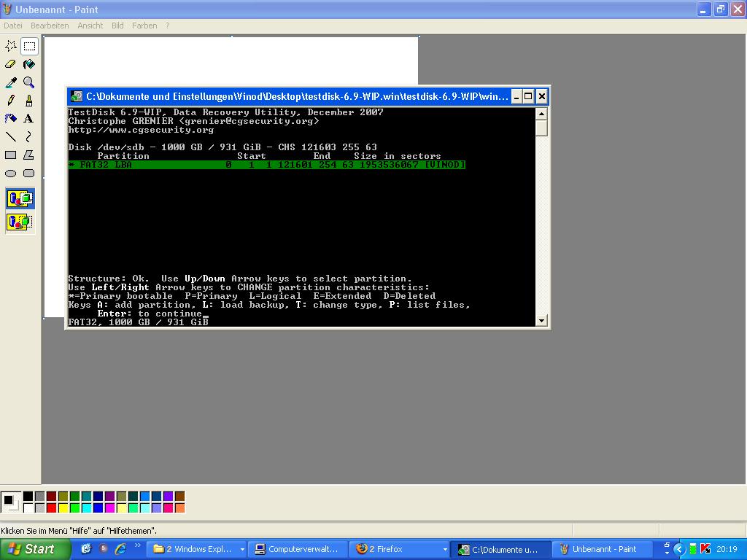The image size is (747, 560).
Task: Select the Free-Form Select tool
Action: point(10,46)
